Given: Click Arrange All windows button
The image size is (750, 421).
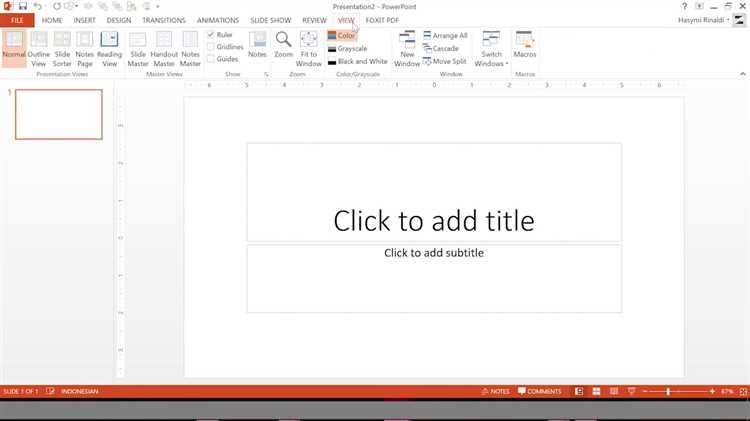Looking at the screenshot, I should coord(445,35).
